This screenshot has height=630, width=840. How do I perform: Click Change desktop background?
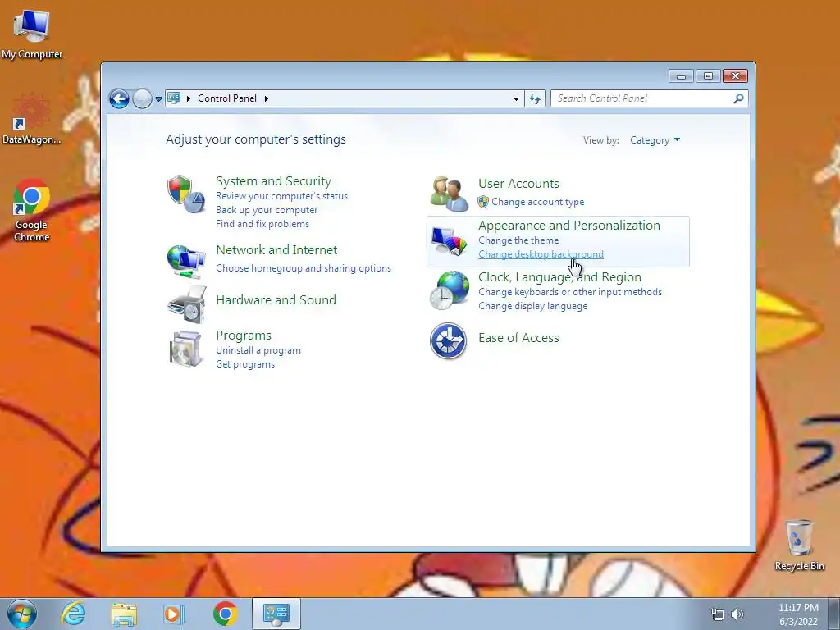pyautogui.click(x=541, y=254)
